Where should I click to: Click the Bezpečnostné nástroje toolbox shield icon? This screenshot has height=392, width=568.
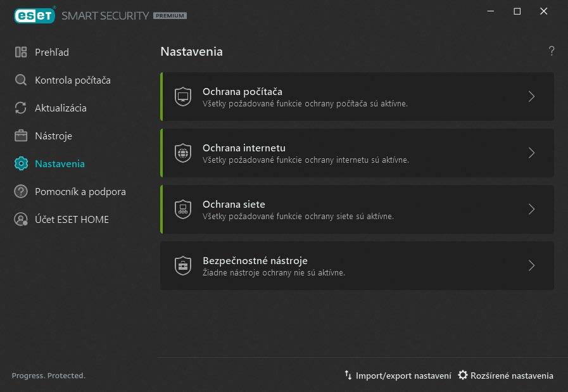coord(182,266)
